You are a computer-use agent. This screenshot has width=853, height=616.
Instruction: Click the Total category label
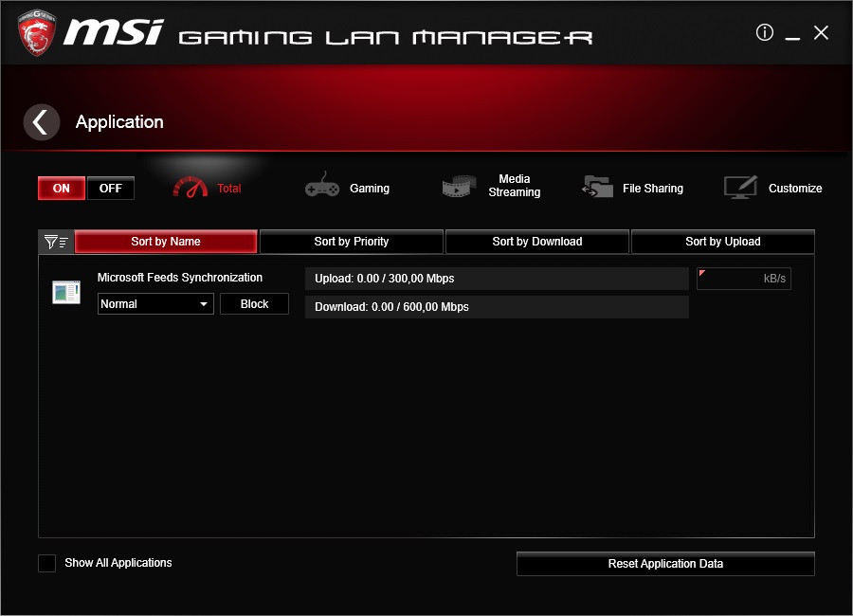229,189
